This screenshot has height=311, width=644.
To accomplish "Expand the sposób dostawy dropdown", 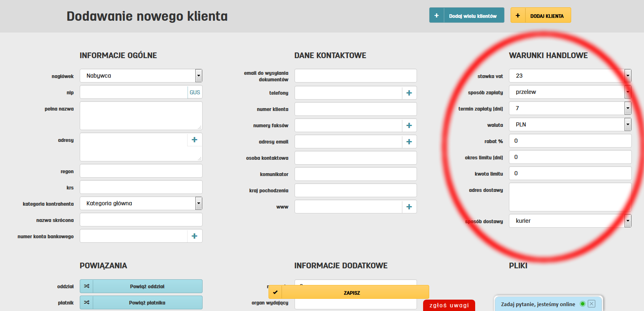I will pyautogui.click(x=627, y=221).
